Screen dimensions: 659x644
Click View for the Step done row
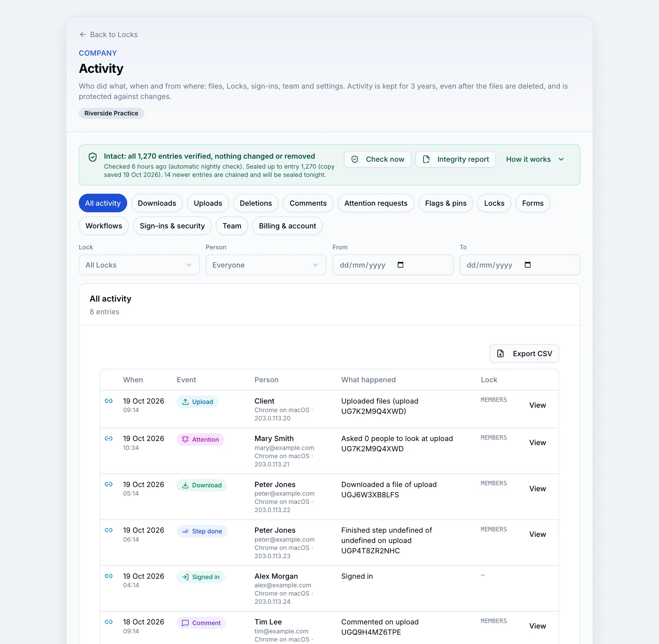pos(537,534)
